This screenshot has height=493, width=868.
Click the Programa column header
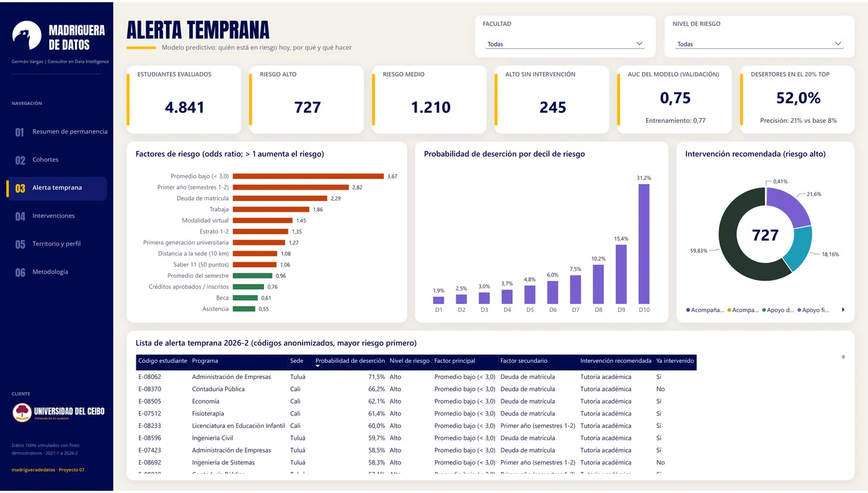[205, 361]
